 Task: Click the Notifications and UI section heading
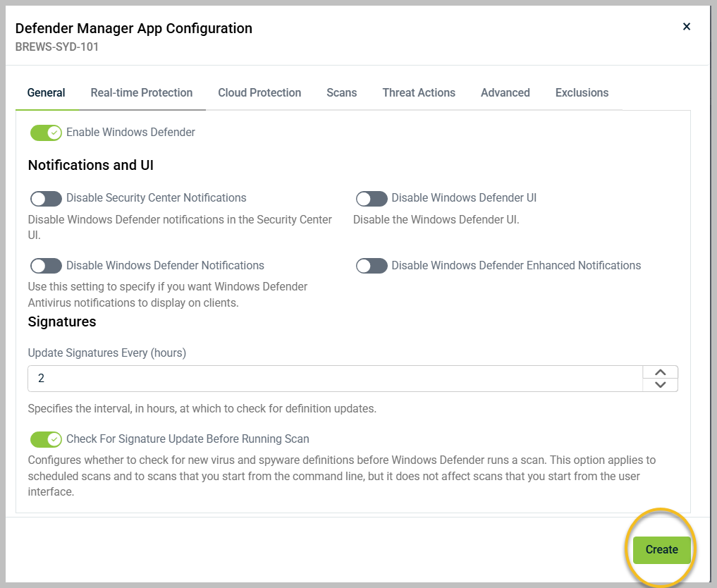pyautogui.click(x=90, y=165)
